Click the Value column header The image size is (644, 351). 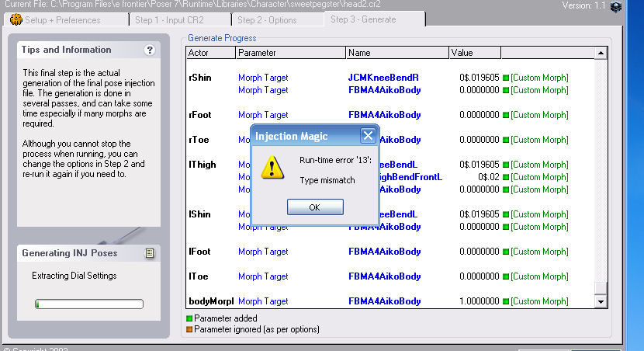[473, 53]
